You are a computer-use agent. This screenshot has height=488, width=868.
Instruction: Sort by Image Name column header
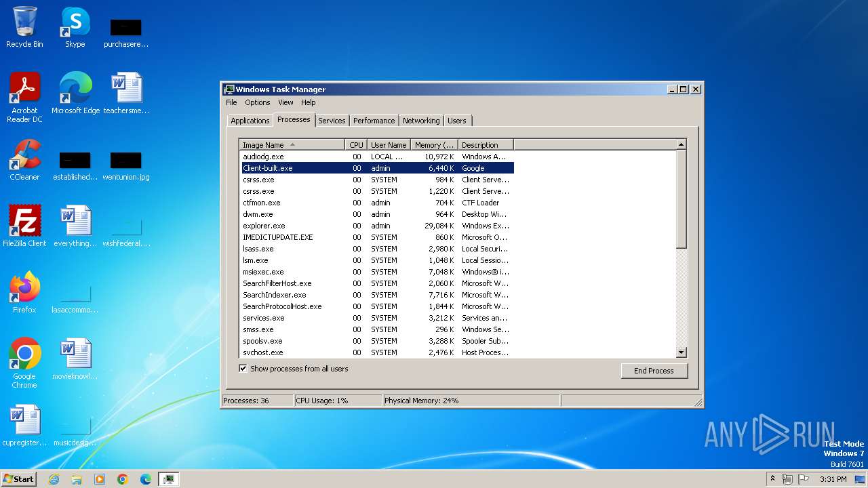click(x=292, y=144)
